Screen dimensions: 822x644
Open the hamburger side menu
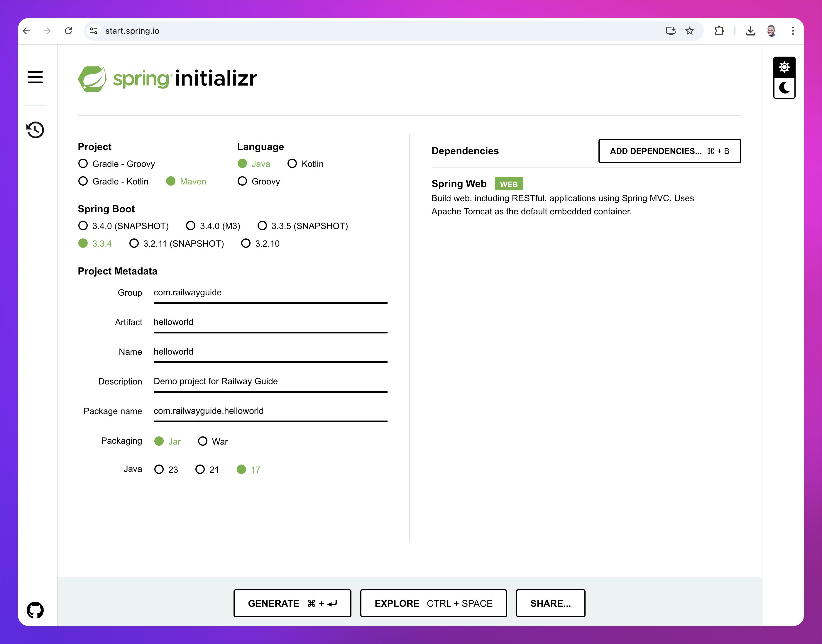(35, 77)
